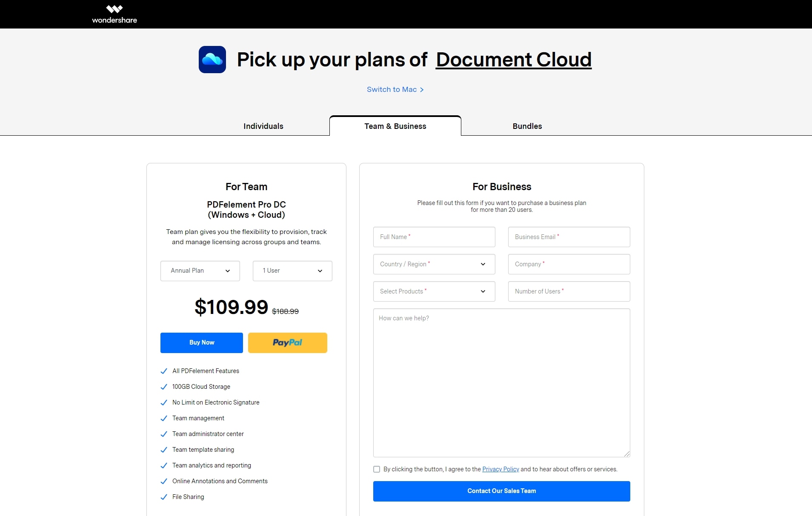Click the Team management checkmark icon
Image resolution: width=812 pixels, height=516 pixels.
pyautogui.click(x=164, y=418)
